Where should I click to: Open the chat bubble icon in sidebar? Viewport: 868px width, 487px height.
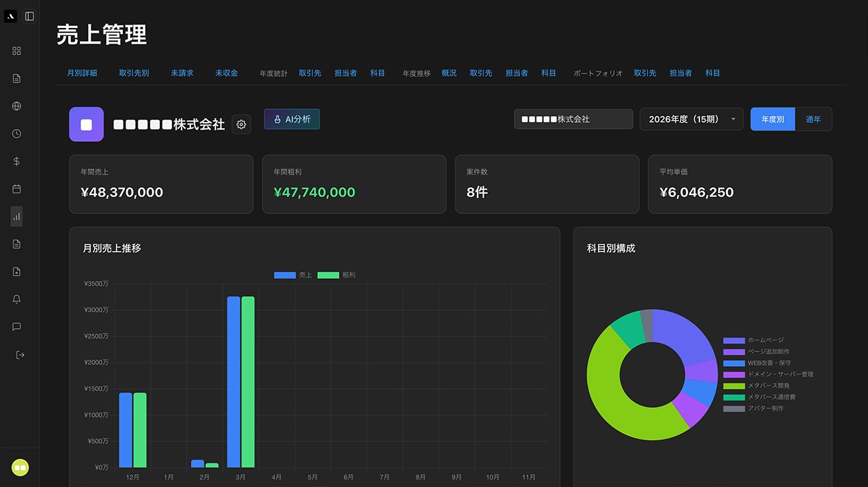pyautogui.click(x=17, y=327)
